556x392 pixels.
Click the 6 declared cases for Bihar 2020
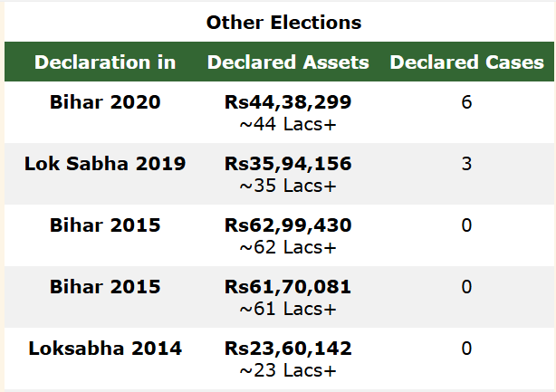(466, 102)
